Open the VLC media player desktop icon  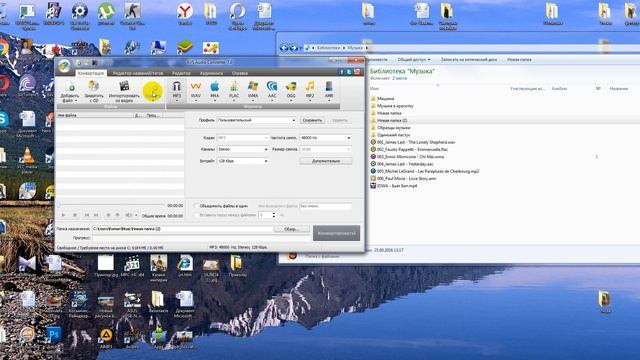coord(27,160)
